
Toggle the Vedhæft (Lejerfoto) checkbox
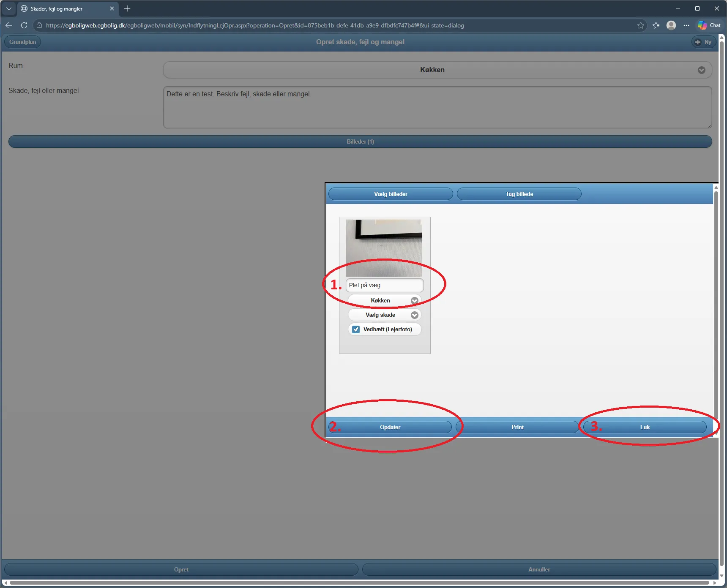tap(356, 329)
